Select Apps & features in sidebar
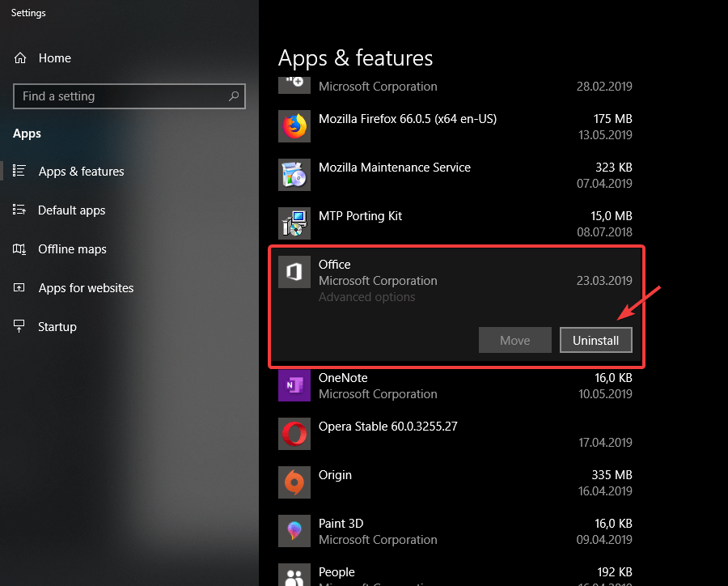 click(x=81, y=172)
